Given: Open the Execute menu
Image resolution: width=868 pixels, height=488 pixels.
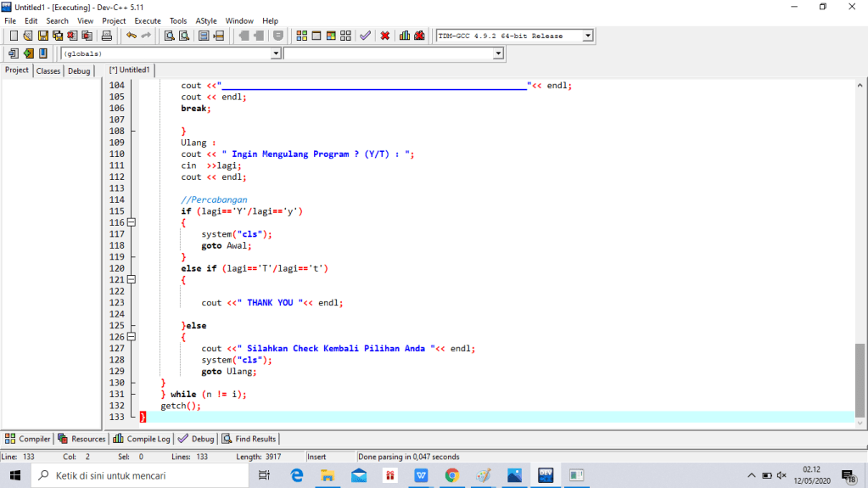Looking at the screenshot, I should pyautogui.click(x=147, y=20).
